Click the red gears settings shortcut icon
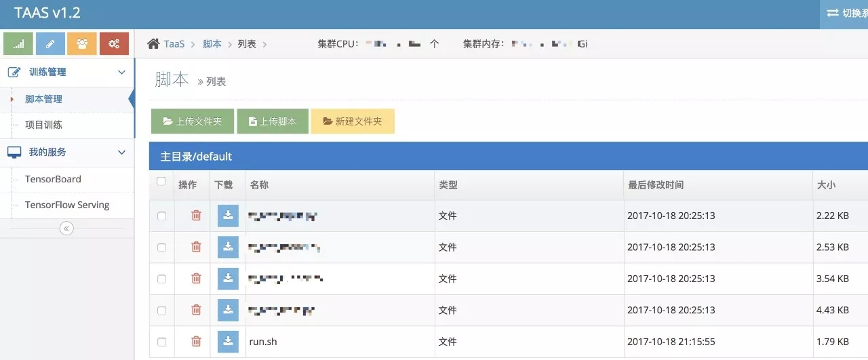Image resolution: width=868 pixels, height=360 pixels. point(114,43)
